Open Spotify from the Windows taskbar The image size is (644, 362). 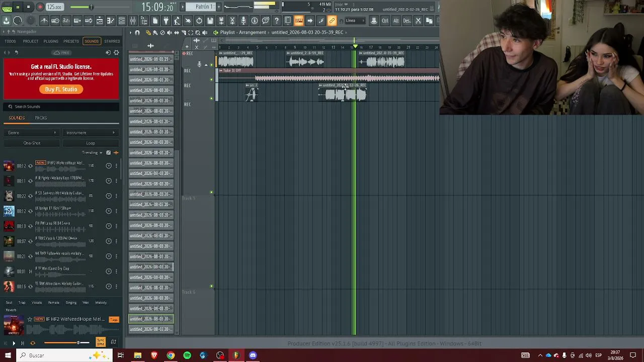[x=187, y=355]
